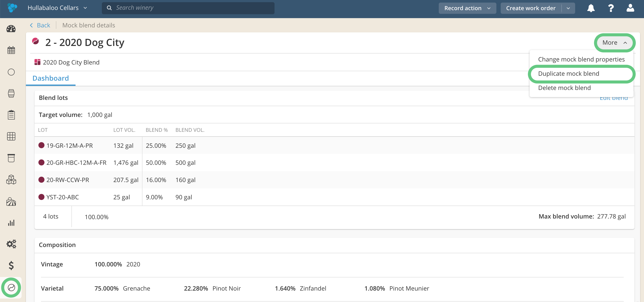
Task: Expand the Create work order arrow
Action: click(x=568, y=8)
